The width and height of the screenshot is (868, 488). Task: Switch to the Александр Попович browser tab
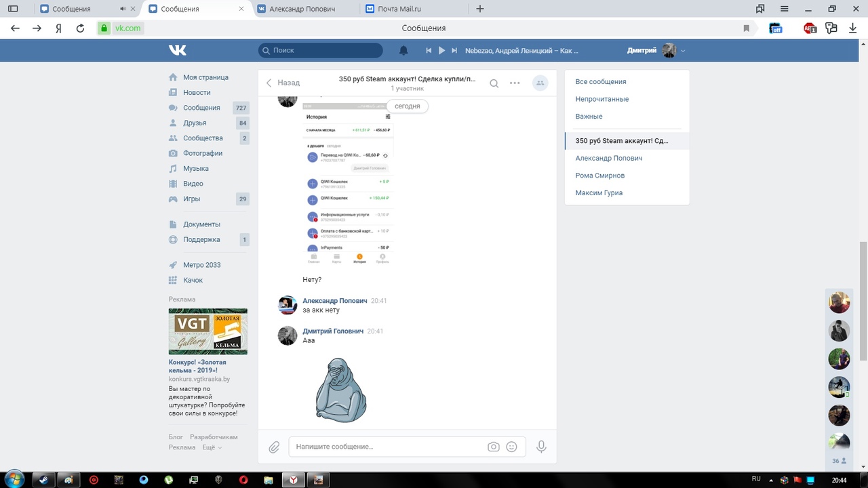(x=302, y=9)
